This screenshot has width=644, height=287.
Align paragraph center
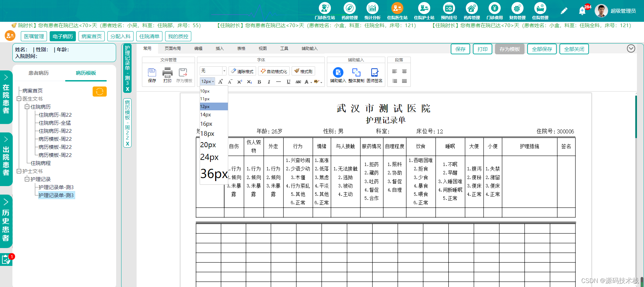(x=404, y=71)
